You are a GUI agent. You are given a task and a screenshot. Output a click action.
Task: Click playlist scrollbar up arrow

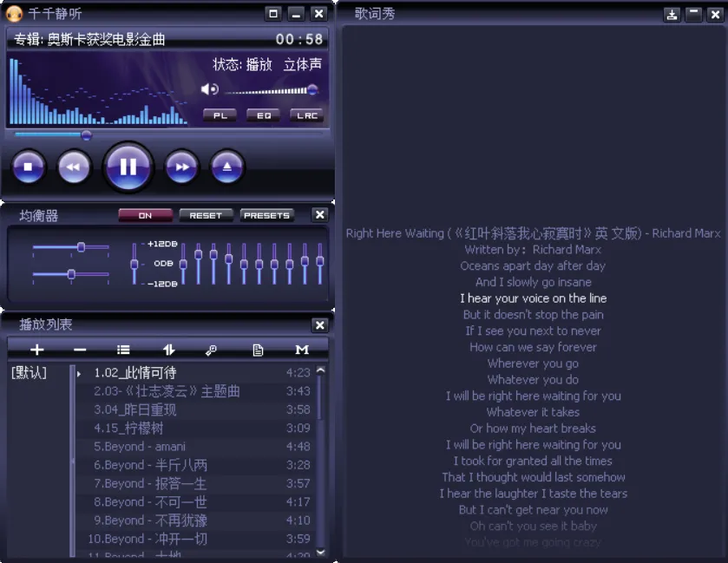pyautogui.click(x=320, y=370)
